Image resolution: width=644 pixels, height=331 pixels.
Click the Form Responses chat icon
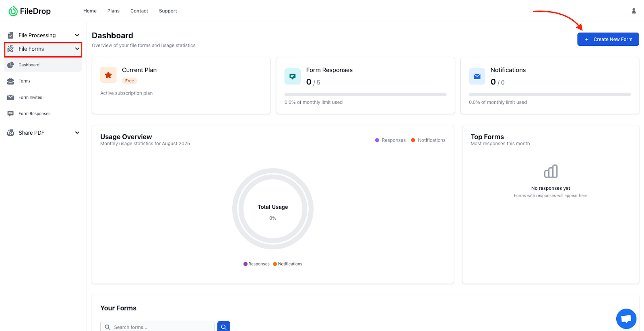[10, 114]
